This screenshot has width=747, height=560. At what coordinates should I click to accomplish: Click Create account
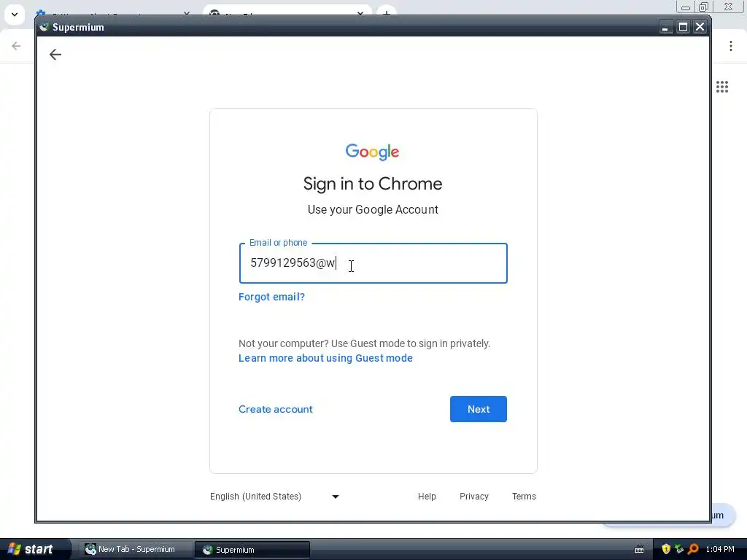275,409
